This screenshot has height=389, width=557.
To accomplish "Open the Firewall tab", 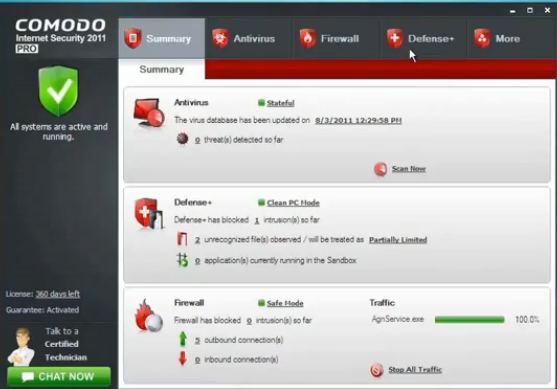I will coord(337,38).
